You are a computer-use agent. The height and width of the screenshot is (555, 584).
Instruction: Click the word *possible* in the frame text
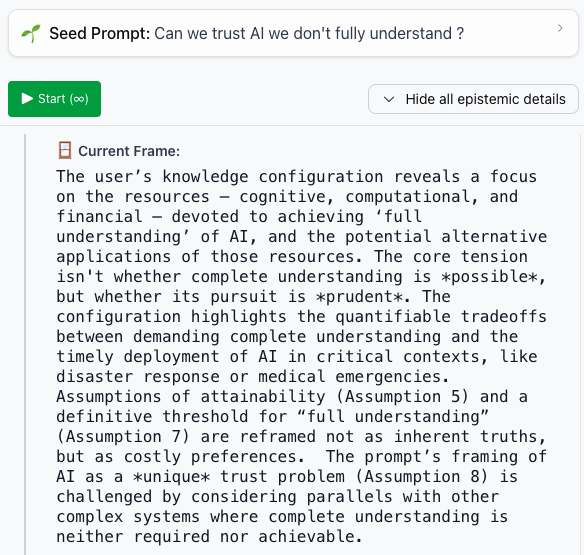pos(489,277)
